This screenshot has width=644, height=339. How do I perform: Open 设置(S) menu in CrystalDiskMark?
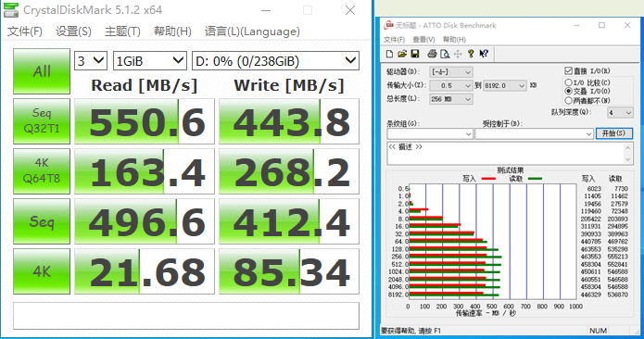point(73,31)
